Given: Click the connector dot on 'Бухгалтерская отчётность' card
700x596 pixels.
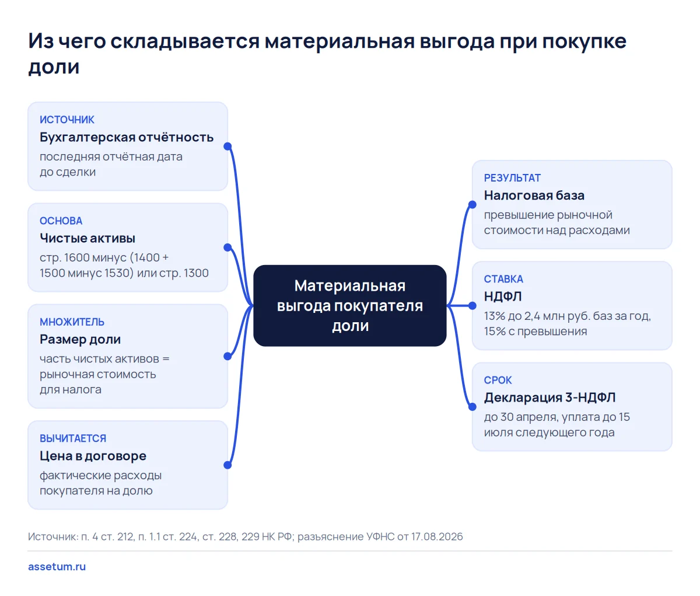Looking at the screenshot, I should pyautogui.click(x=228, y=147).
